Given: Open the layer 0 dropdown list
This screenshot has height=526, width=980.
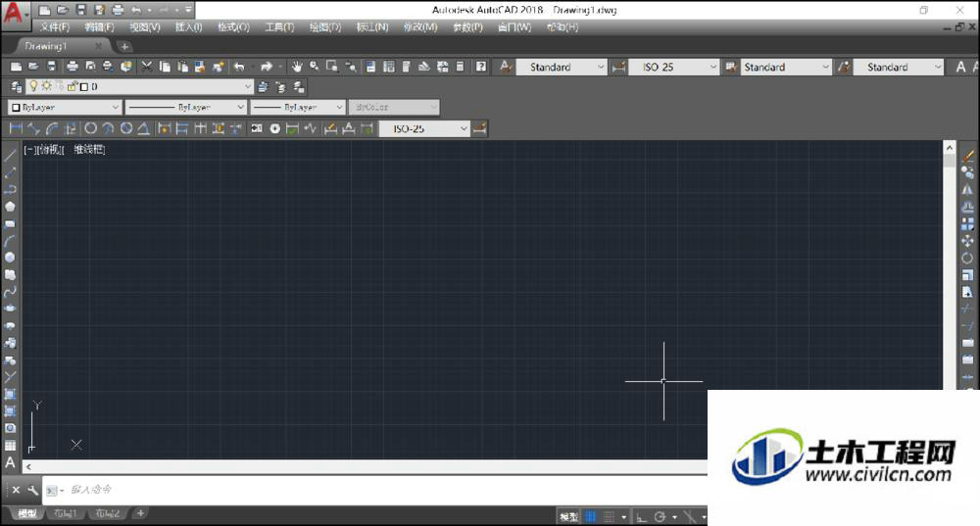Looking at the screenshot, I should 248,87.
